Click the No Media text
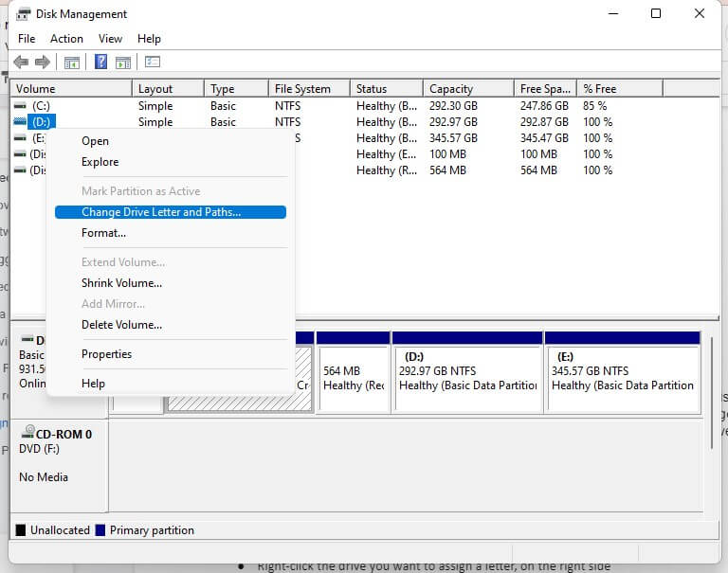 44,477
